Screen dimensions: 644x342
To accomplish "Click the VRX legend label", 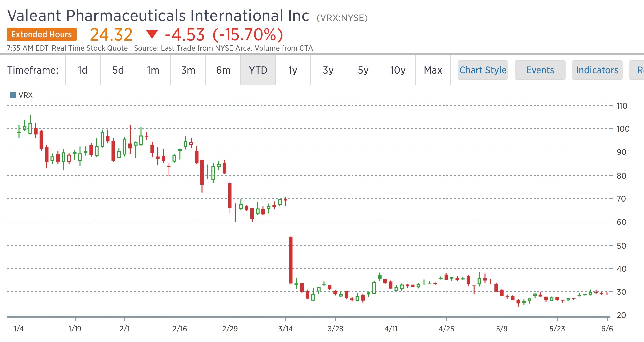I will (26, 95).
